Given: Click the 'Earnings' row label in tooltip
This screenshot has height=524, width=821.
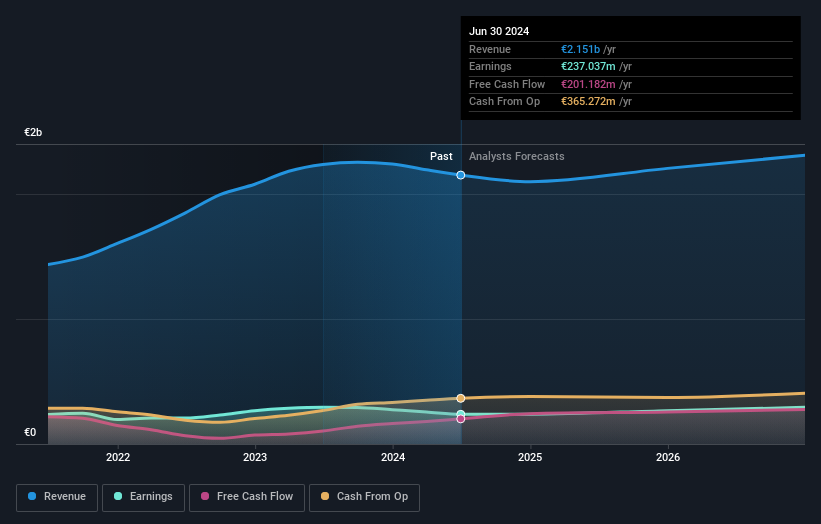Looking at the screenshot, I should pos(490,66).
